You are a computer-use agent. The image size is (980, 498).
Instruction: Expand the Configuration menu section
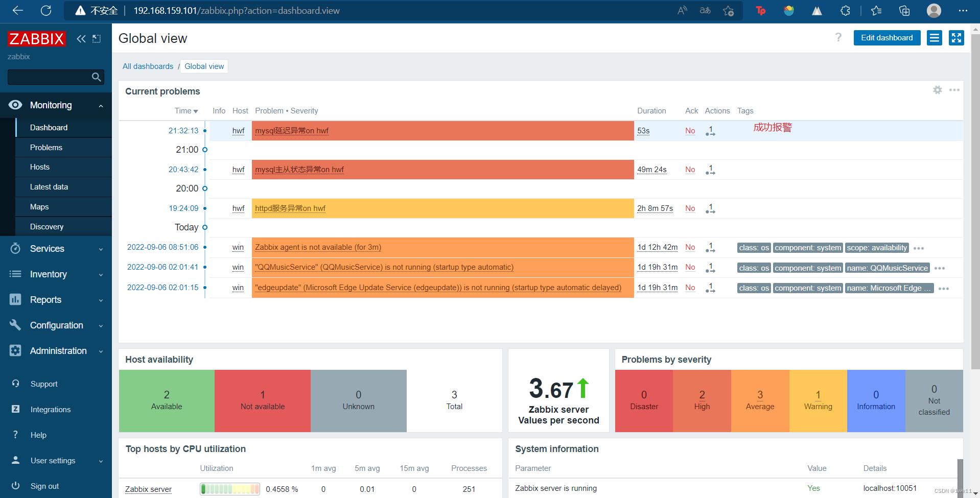click(56, 325)
